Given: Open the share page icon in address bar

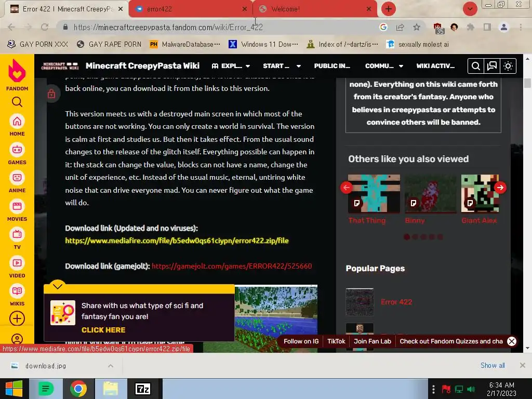Looking at the screenshot, I should (x=400, y=27).
